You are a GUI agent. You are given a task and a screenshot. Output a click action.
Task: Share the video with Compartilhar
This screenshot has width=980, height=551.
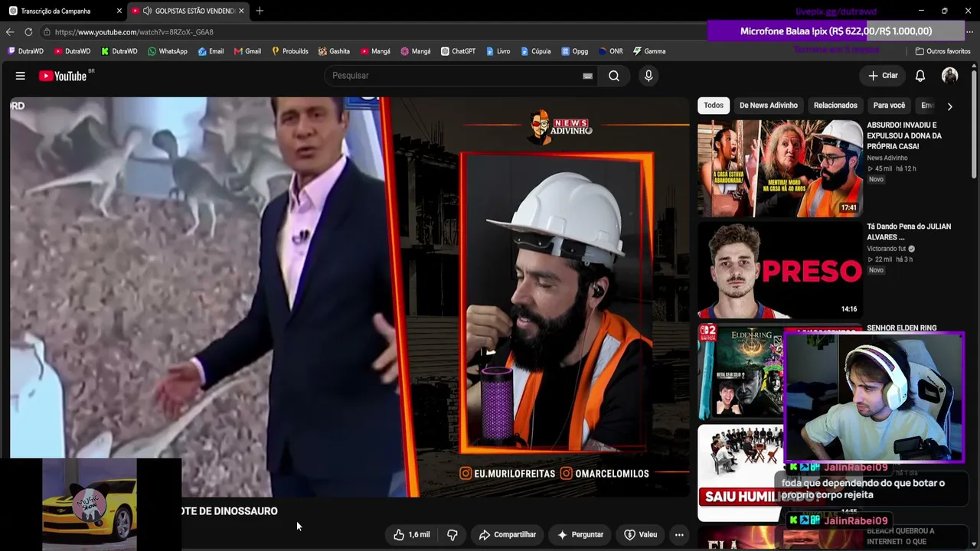tap(508, 535)
